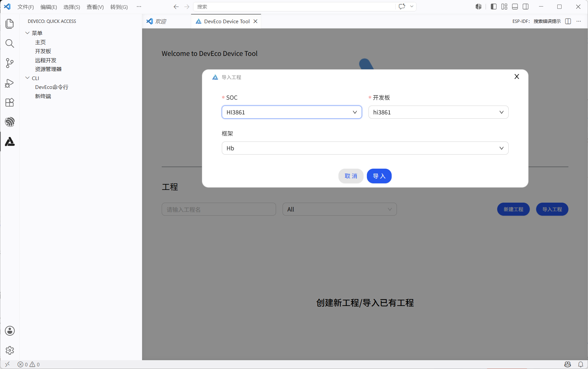Click the Copilot status bar icon
Screen dimensions: 588x369
(x=568, y=364)
